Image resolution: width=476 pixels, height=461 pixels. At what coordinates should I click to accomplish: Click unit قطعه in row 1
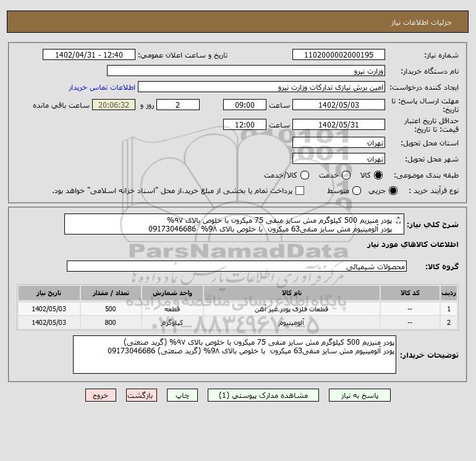click(172, 309)
